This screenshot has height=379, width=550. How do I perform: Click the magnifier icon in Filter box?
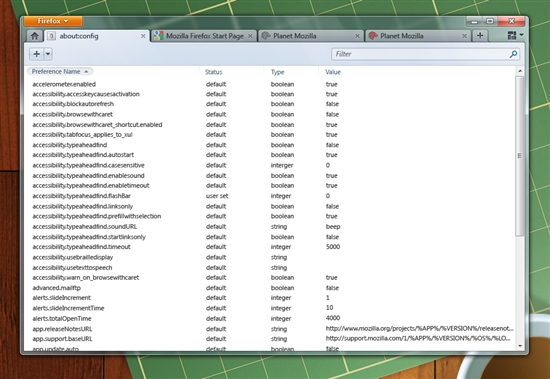coord(514,54)
